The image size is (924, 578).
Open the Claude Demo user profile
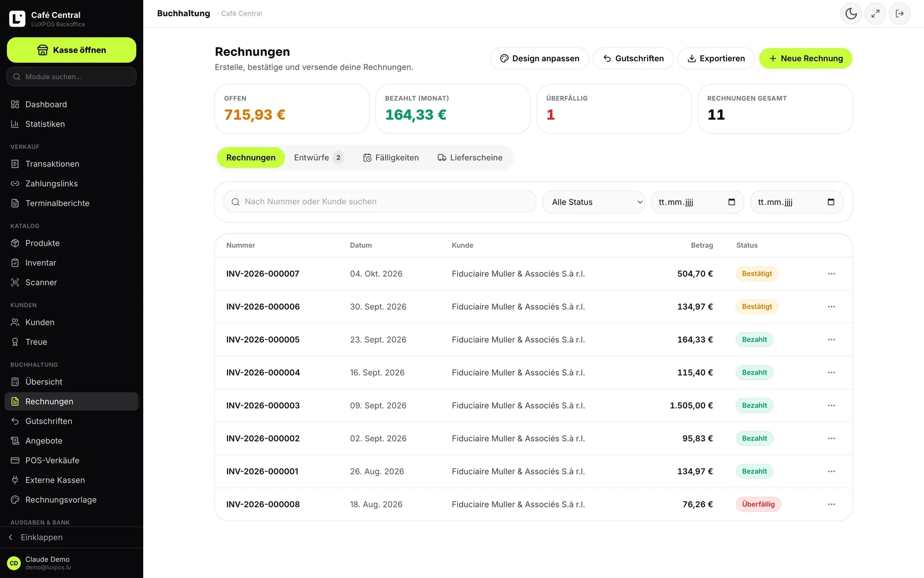tap(72, 564)
